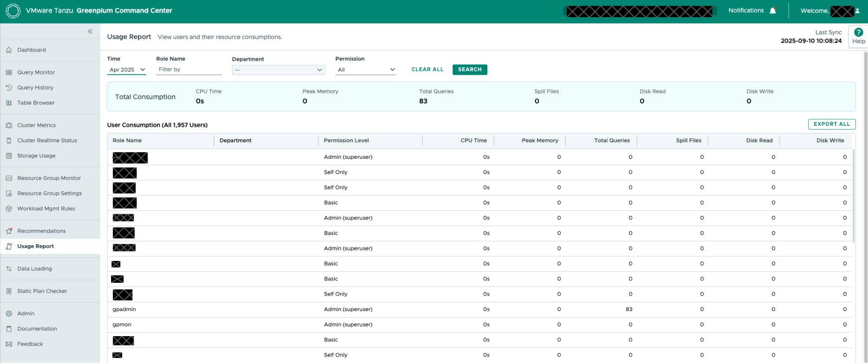Click the Admin gear icon
The image size is (868, 364).
click(9, 314)
